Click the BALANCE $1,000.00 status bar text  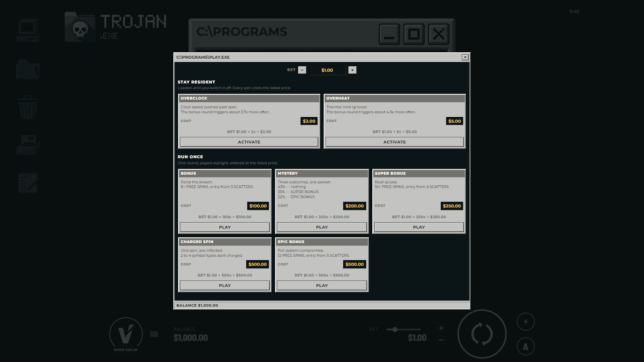197,305
